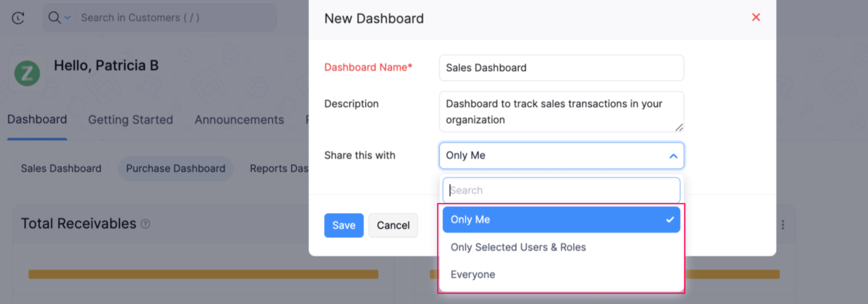Click help icon beside Total Receivables
868x304 pixels.
coord(145,224)
